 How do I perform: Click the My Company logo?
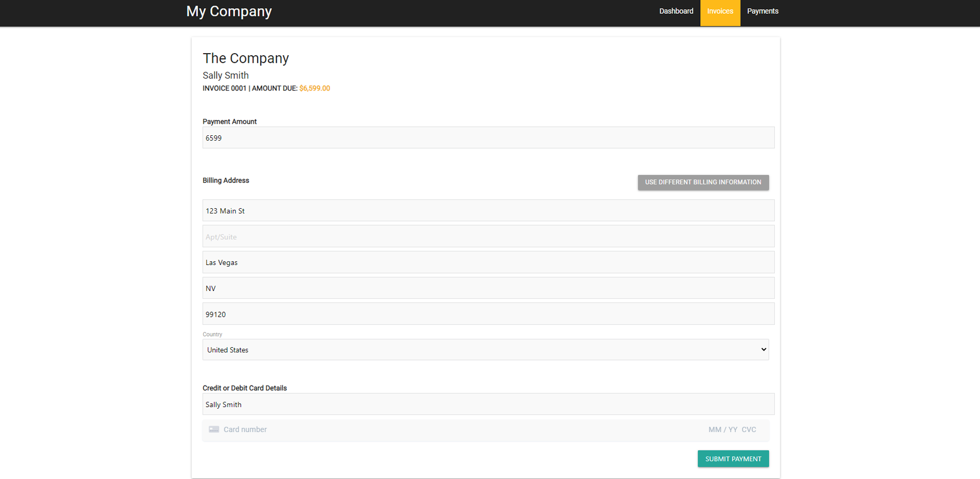point(229,11)
